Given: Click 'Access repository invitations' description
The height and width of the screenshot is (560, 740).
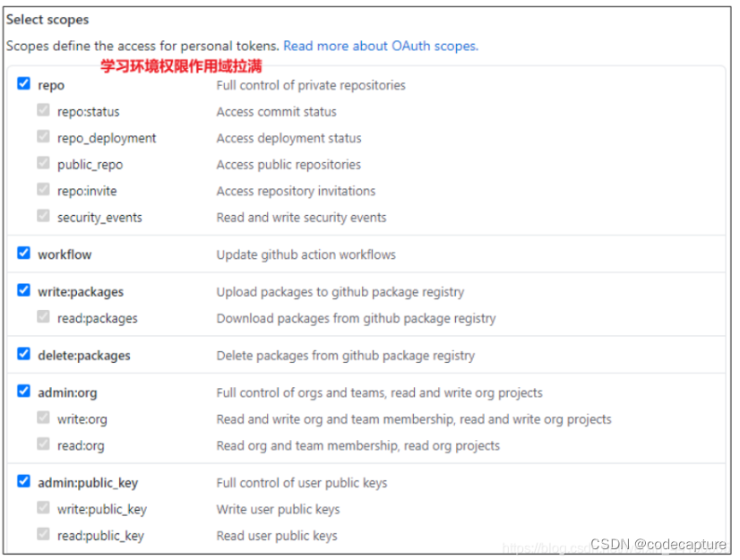Looking at the screenshot, I should pyautogui.click(x=296, y=191).
